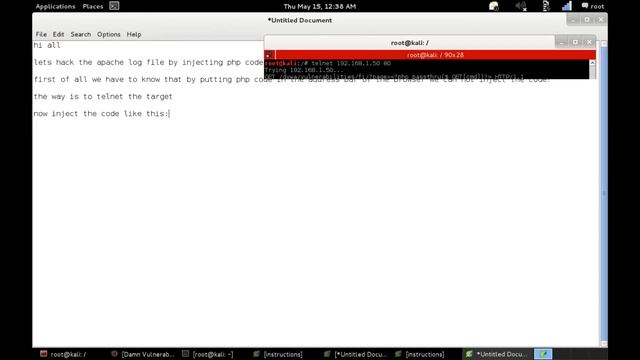Image resolution: width=640 pixels, height=360 pixels.
Task: Click the terminal scrollbar up arrow
Action: [x=592, y=63]
